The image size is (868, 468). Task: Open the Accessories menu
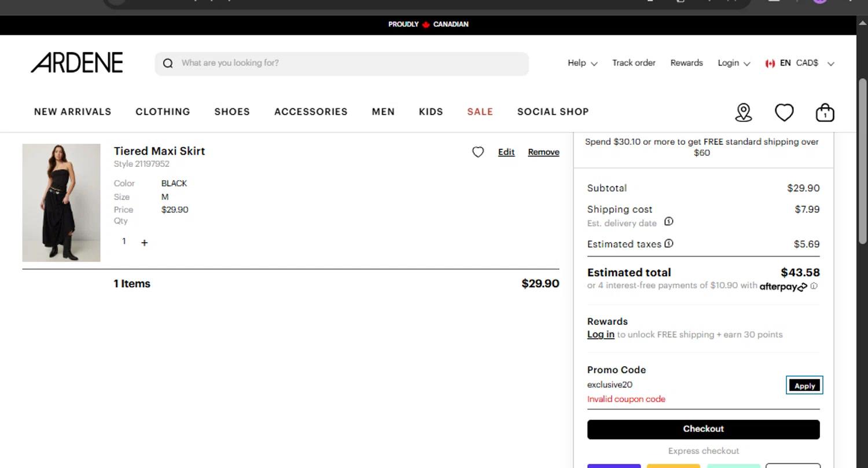tap(311, 112)
